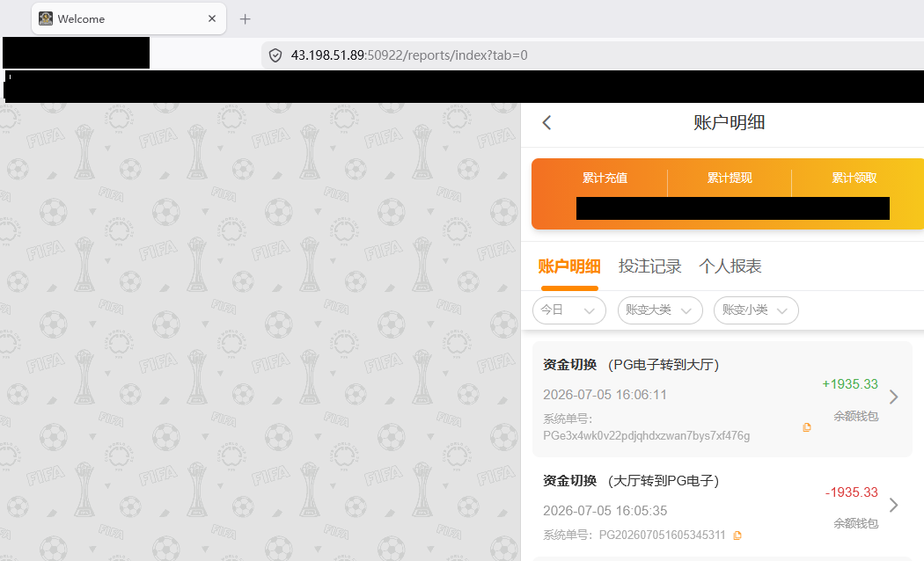Copy order number PG202607051605345311
Screen dimensions: 924x561
[737, 535]
